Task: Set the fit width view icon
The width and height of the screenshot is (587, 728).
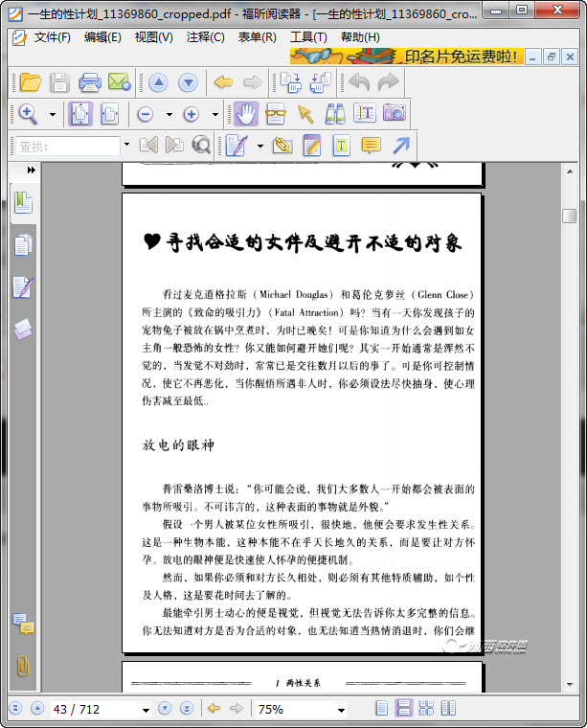Action: 109,114
